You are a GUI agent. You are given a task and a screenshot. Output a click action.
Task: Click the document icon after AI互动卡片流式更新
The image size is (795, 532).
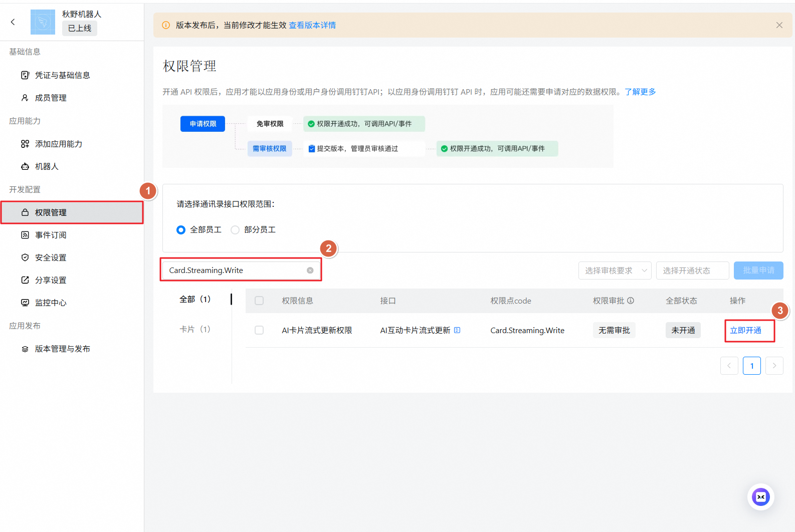pos(457,330)
